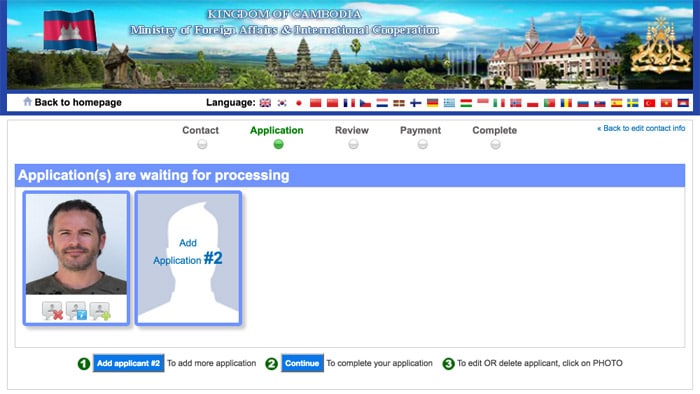Click the grey dot under Payment

tap(423, 145)
